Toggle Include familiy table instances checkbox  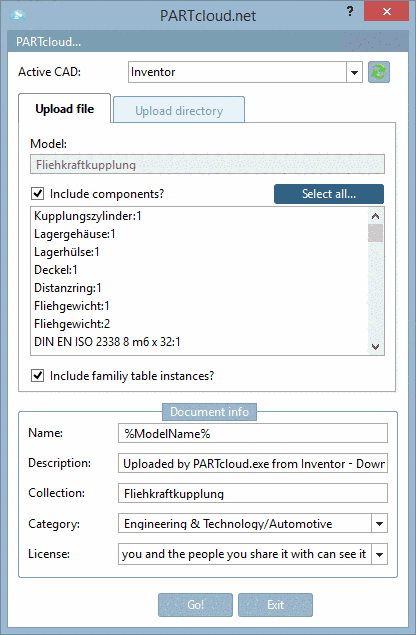click(38, 375)
